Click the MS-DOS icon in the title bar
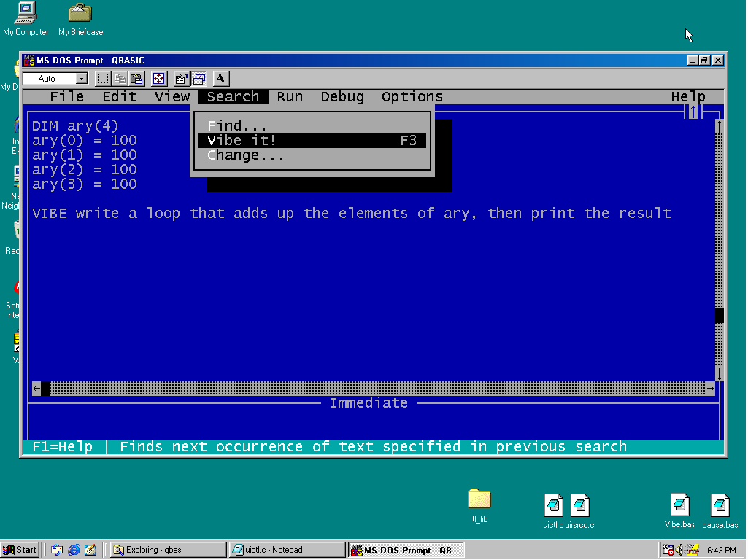Viewport: 748px width, 560px height. pyautogui.click(x=29, y=61)
